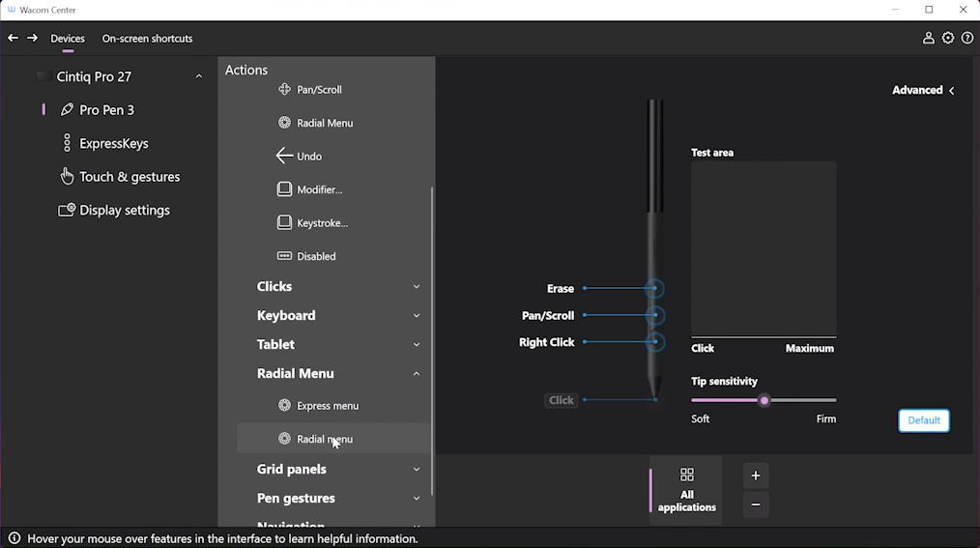980x548 pixels.
Task: Click the info icon in status bar
Action: point(14,538)
